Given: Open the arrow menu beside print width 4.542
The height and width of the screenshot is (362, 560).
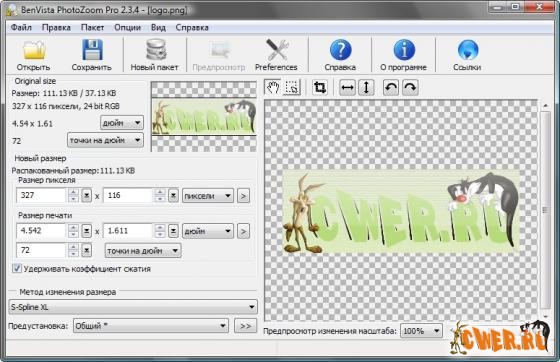Looking at the screenshot, I should click(x=86, y=231).
